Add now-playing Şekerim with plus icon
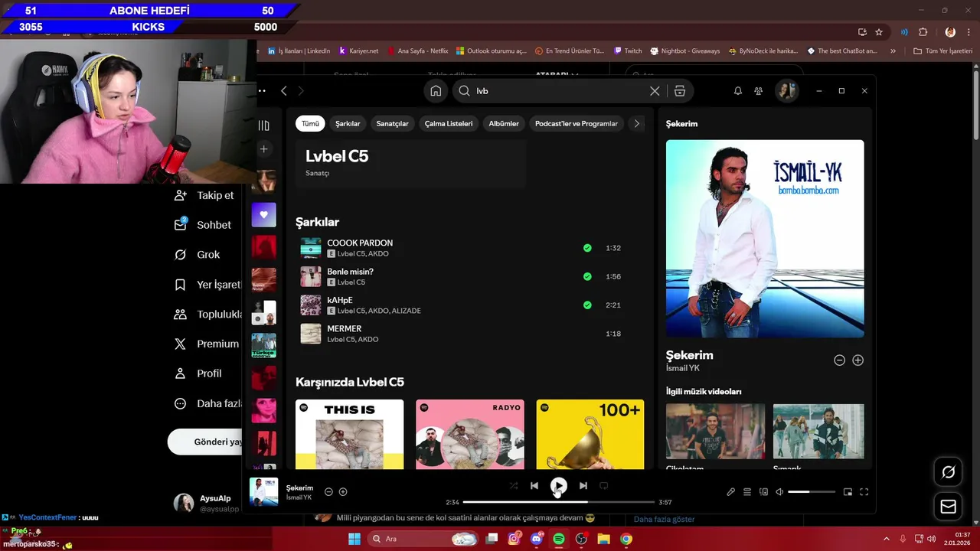 click(343, 492)
